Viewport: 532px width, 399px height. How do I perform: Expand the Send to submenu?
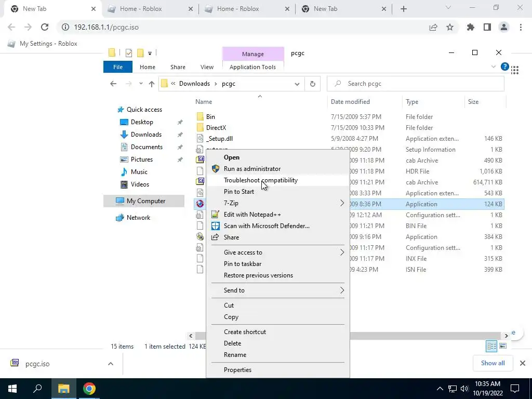[342, 290]
